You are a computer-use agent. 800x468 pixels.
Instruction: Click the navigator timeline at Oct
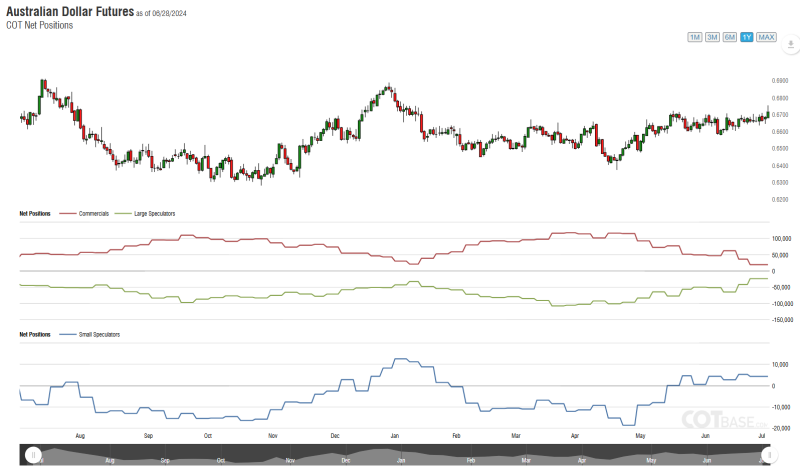pyautogui.click(x=222, y=459)
